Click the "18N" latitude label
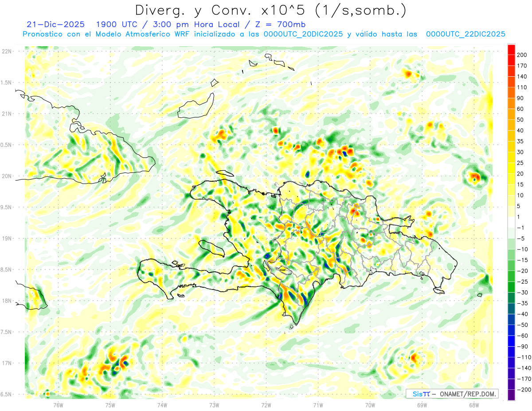The image size is (532, 411). [7, 301]
